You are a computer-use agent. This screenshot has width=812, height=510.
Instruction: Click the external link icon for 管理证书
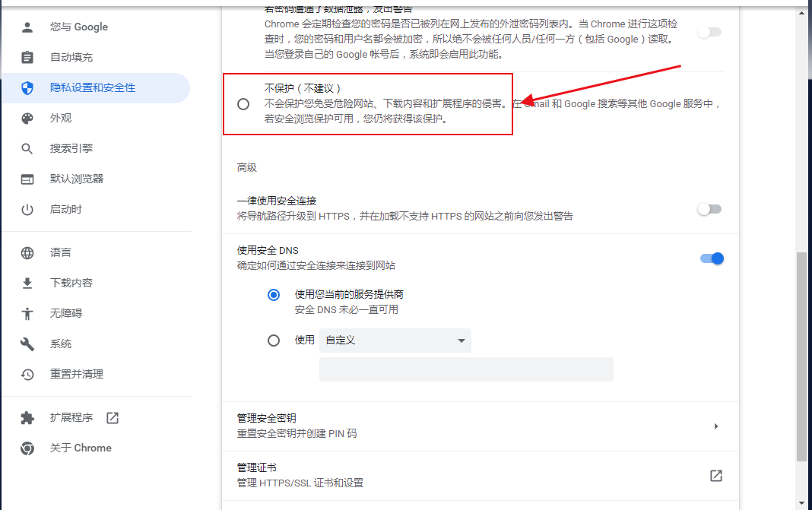click(x=716, y=476)
